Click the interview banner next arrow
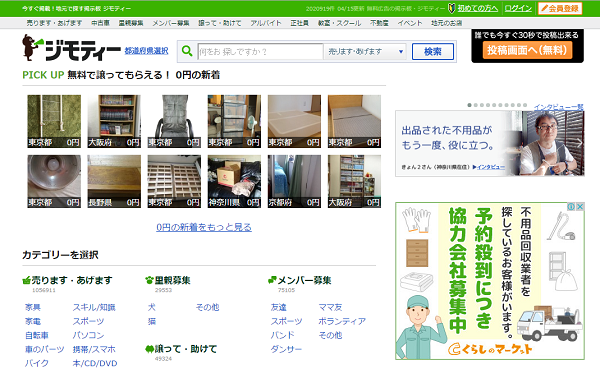The height and width of the screenshot is (369, 600). 579,143
